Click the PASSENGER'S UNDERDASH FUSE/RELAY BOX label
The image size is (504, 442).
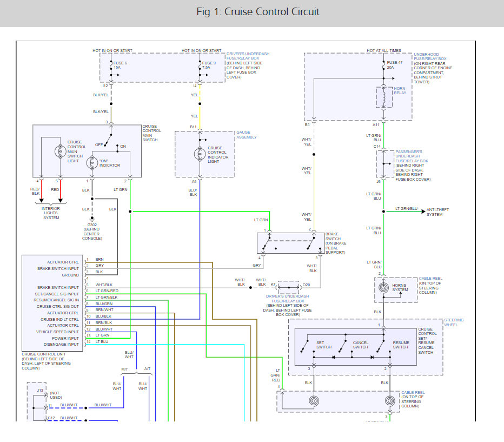click(x=412, y=156)
